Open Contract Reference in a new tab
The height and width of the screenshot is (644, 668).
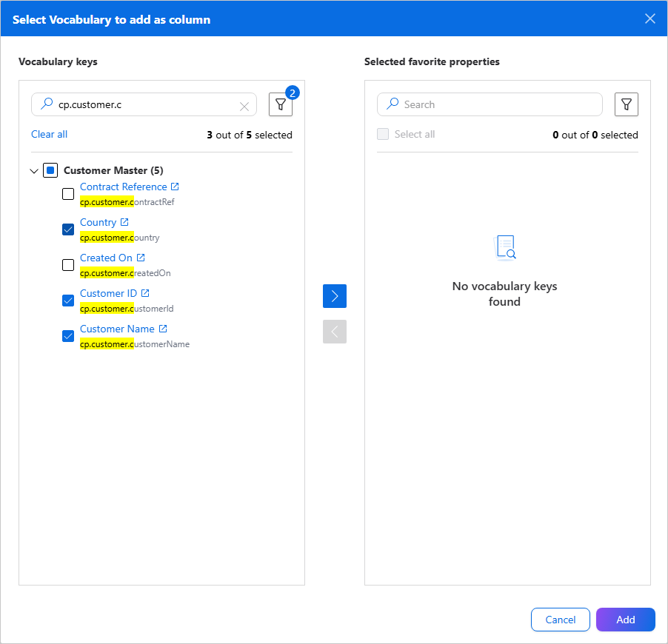pyautogui.click(x=175, y=187)
